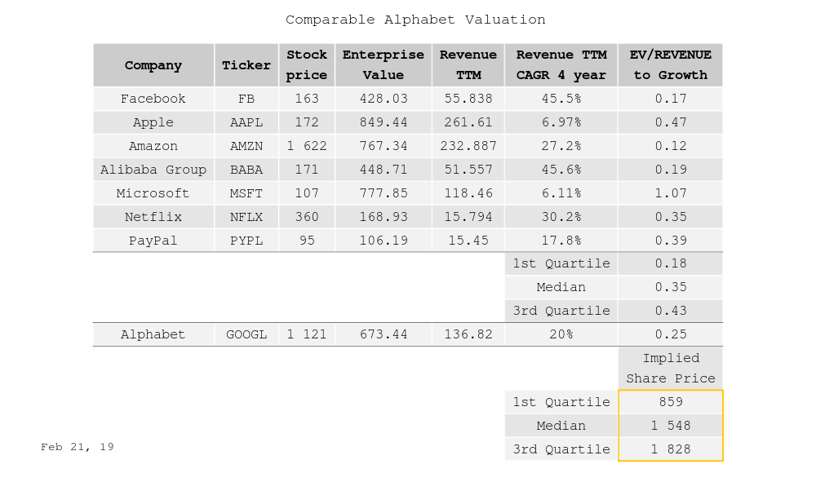Click Netflix's CAGR cell 30.2%
The height and width of the screenshot is (504, 816).
point(561,217)
